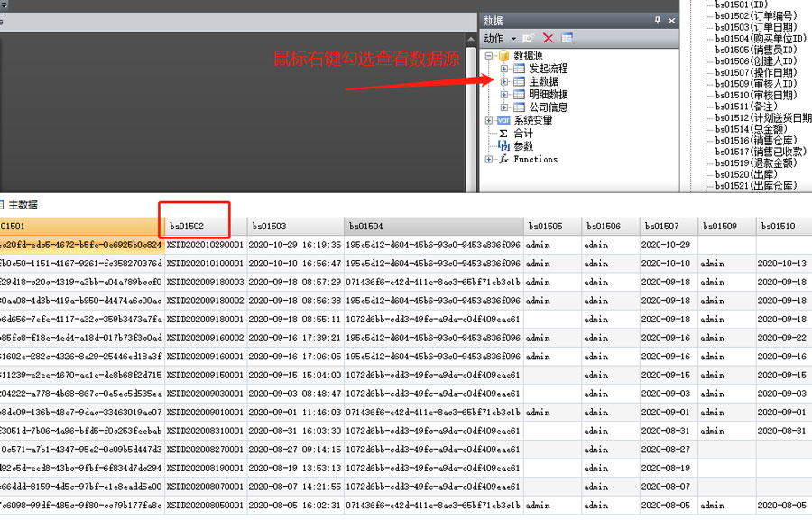Select field bs01514(总金额) in list
The image size is (812, 529).
755,129
